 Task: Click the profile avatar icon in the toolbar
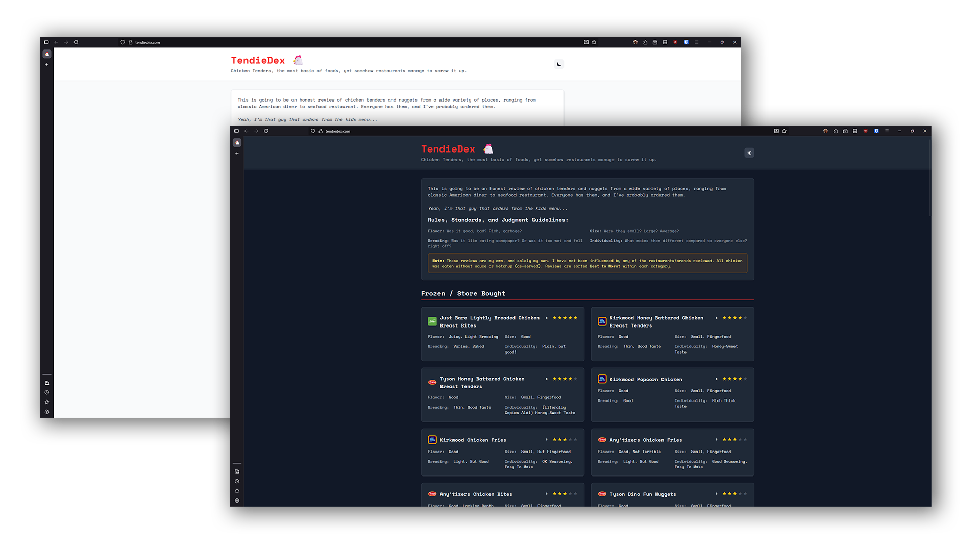(x=825, y=131)
